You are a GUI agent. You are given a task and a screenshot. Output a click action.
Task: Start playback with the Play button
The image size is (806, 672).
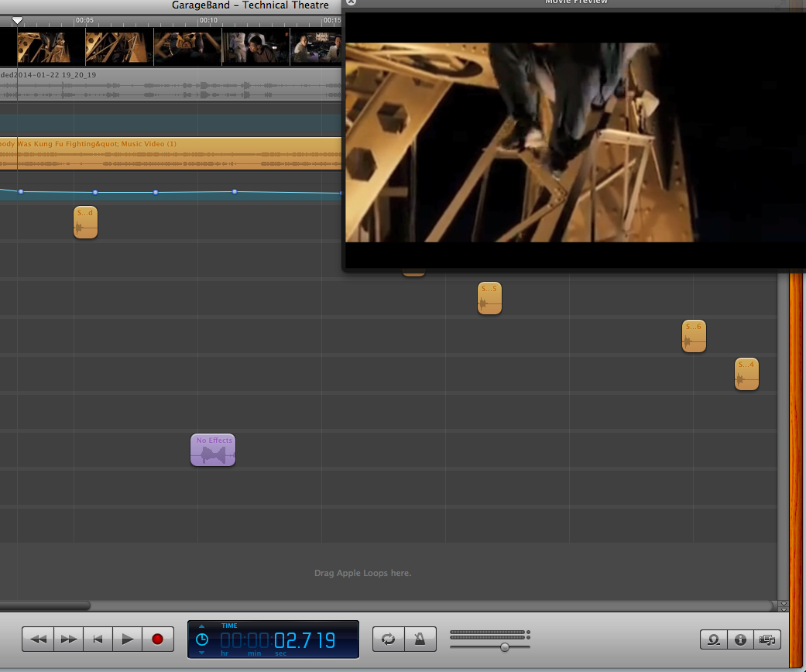point(128,639)
